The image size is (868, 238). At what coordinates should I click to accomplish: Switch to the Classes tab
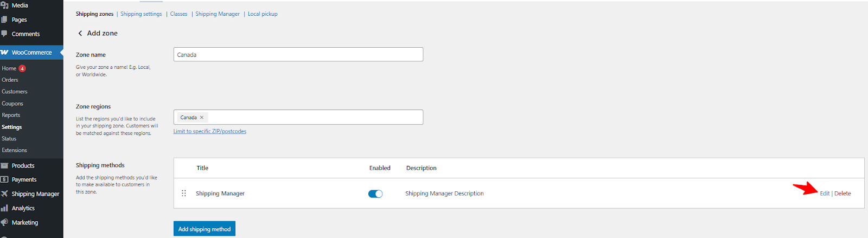(178, 14)
